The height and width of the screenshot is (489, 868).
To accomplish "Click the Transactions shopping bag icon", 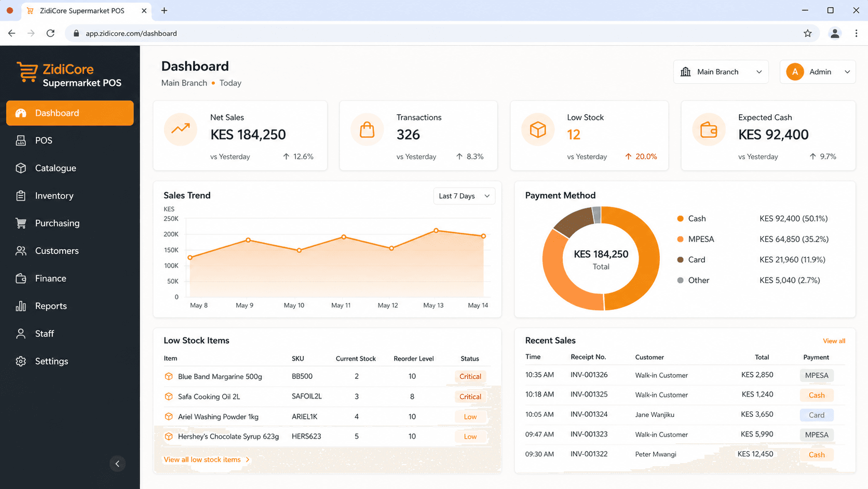I will click(x=367, y=129).
